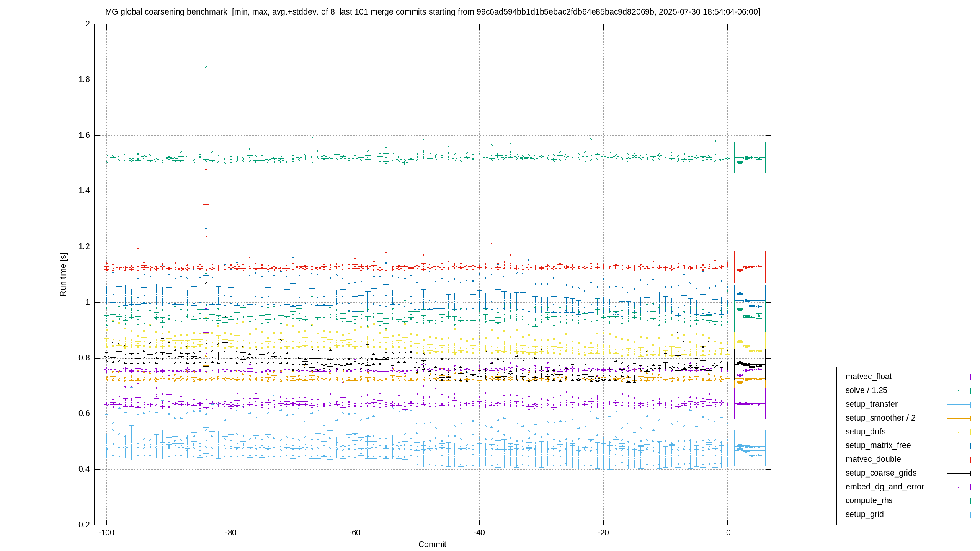Click the -80 tick on the commit axis

click(230, 533)
